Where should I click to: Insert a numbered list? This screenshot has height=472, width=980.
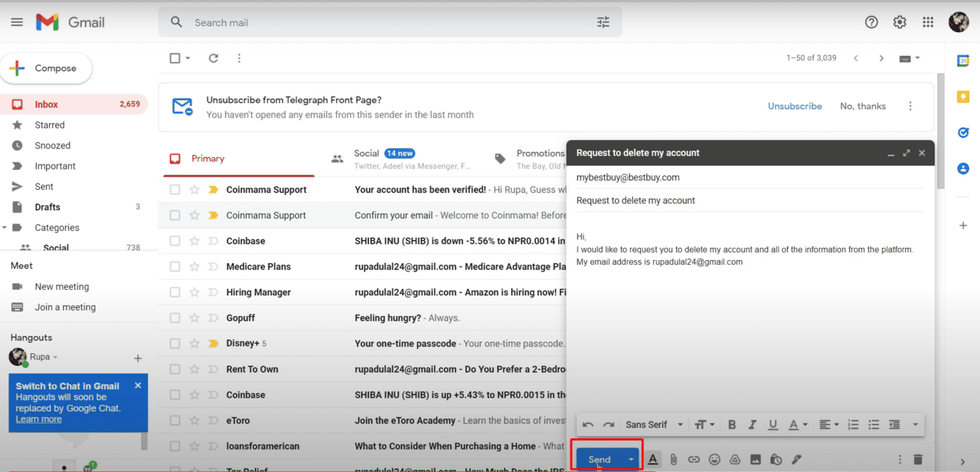[853, 425]
